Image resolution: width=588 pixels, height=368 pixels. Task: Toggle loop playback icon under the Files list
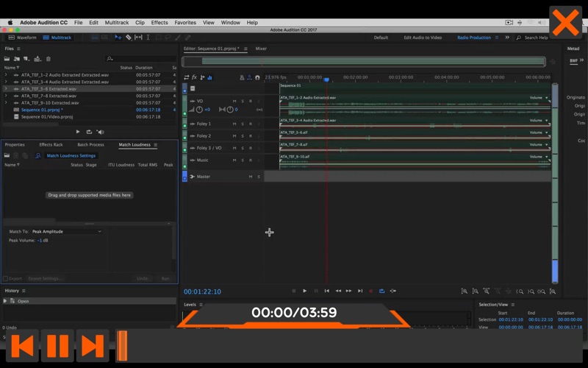[89, 132]
